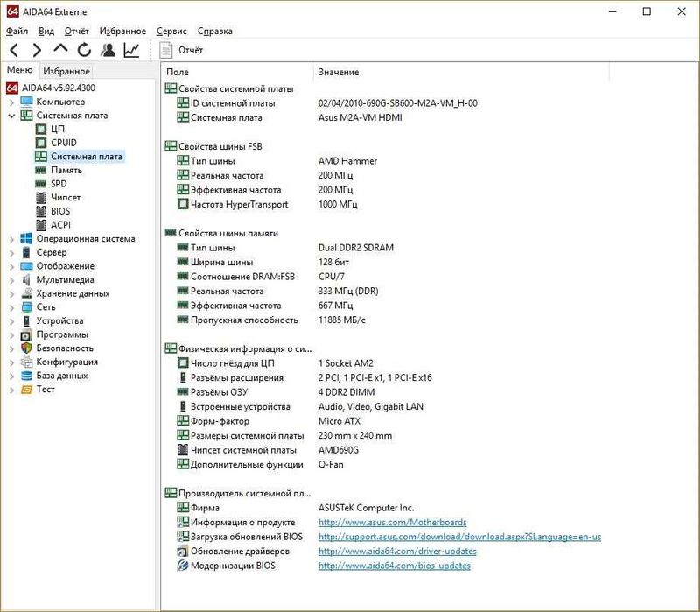Click the Мультимедиа speaker icon
The width and height of the screenshot is (700, 612).
click(x=26, y=280)
